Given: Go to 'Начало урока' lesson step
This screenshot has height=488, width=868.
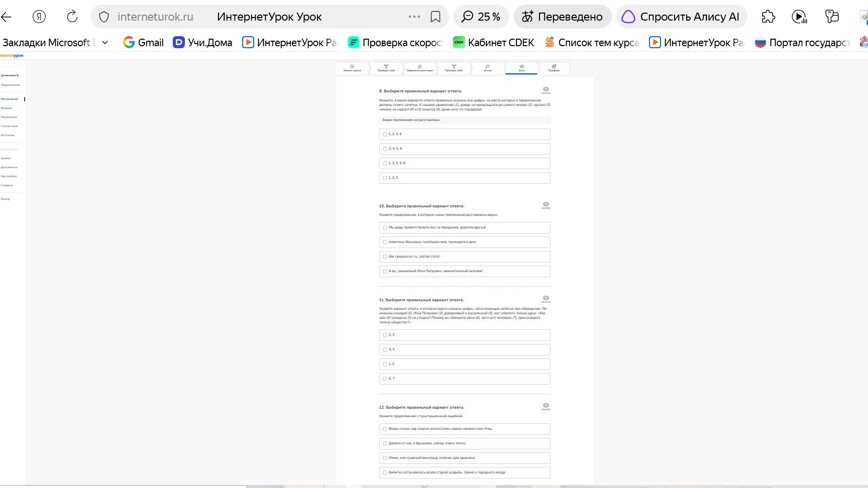Looking at the screenshot, I should [x=352, y=68].
